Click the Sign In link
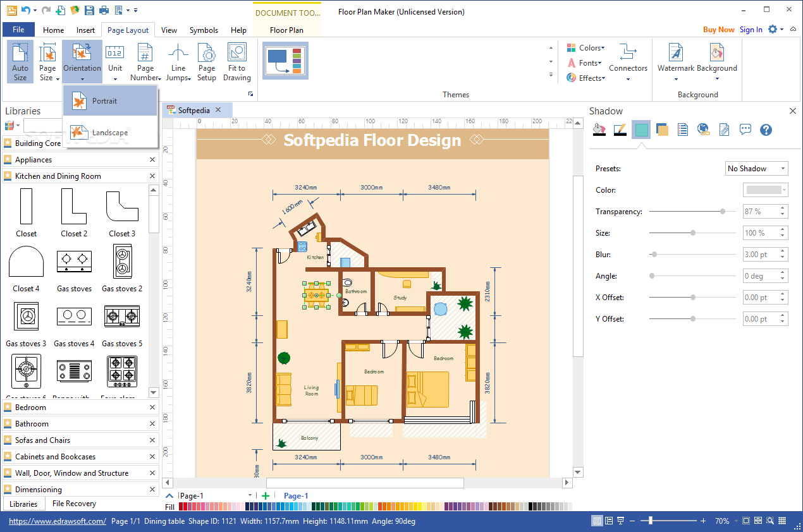Image resolution: width=803 pixels, height=532 pixels. [751, 30]
